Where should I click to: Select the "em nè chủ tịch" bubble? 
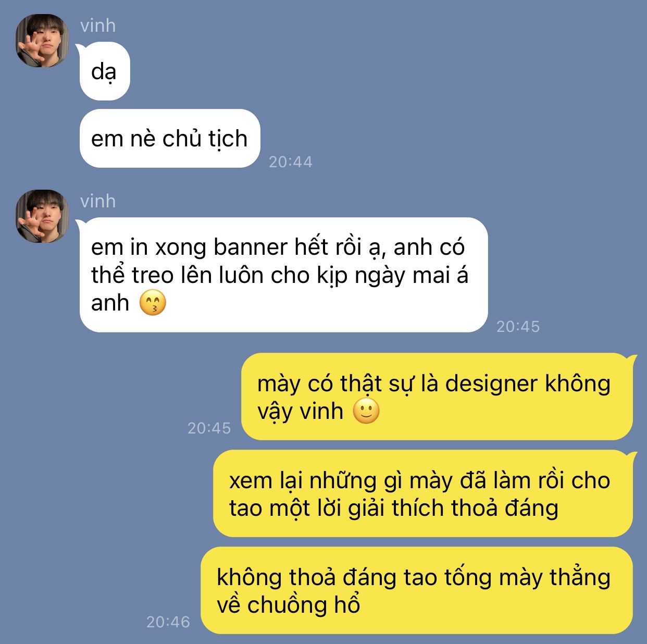169,139
